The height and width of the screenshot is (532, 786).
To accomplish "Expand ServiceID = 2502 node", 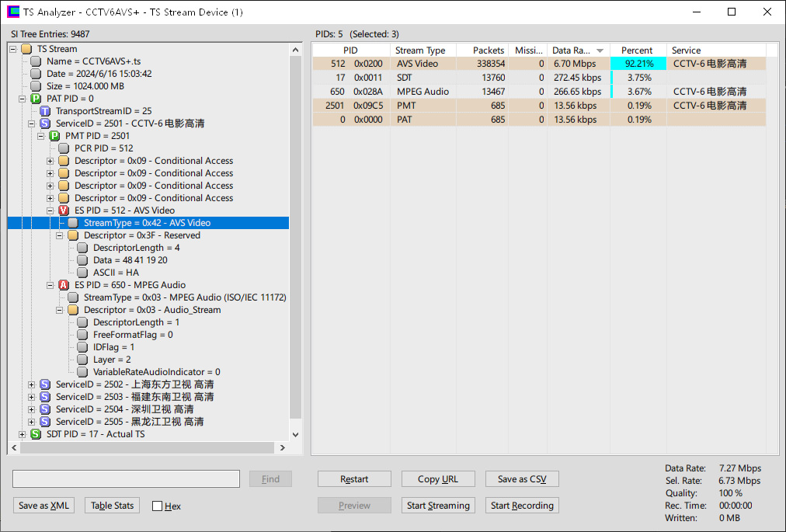I will [x=32, y=384].
